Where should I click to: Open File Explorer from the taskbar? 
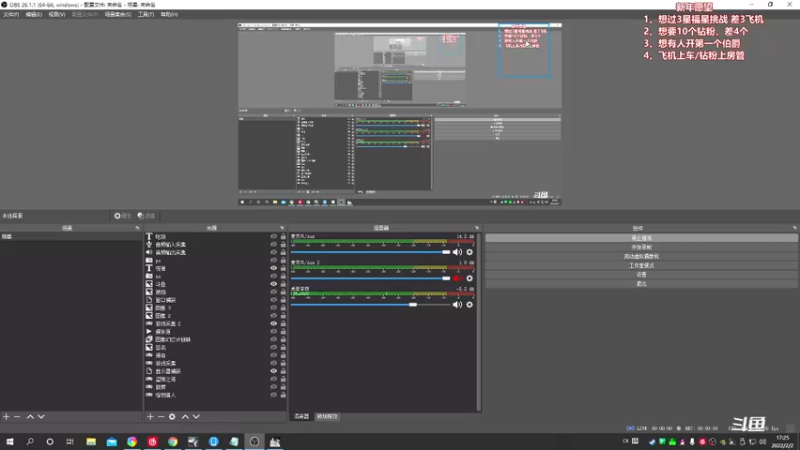click(x=91, y=442)
